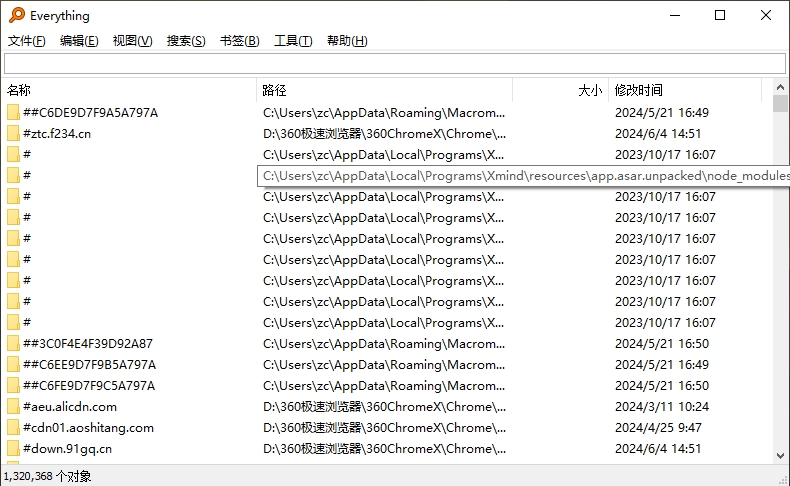Image resolution: width=790 pixels, height=486 pixels.
Task: Select folder icon of ##3C0F4E4F39D92A87
Action: coord(14,343)
